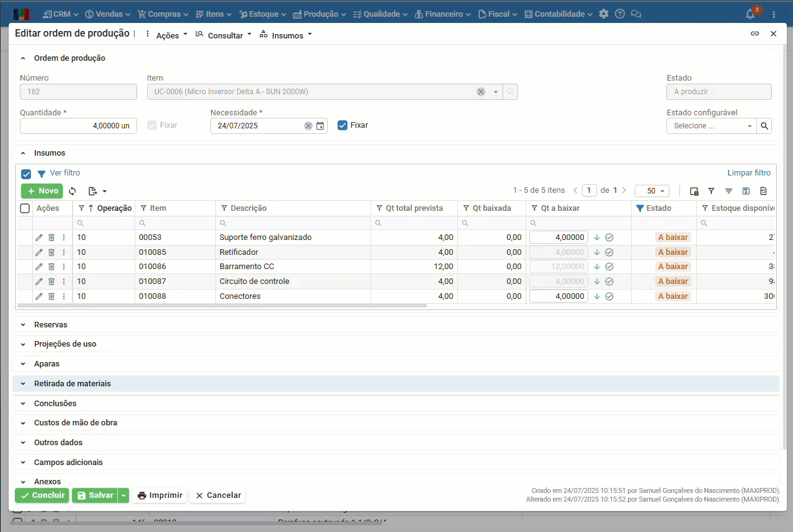
Task: Open more actions for Barramento CC row
Action: coord(63,267)
